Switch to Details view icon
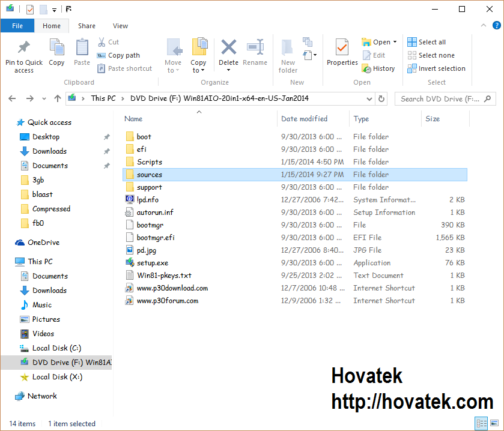 (x=481, y=423)
